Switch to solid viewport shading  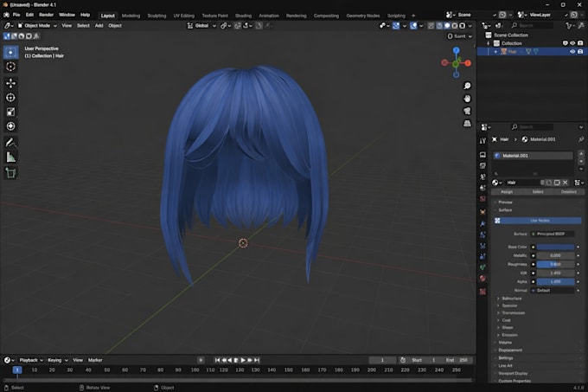tap(447, 25)
